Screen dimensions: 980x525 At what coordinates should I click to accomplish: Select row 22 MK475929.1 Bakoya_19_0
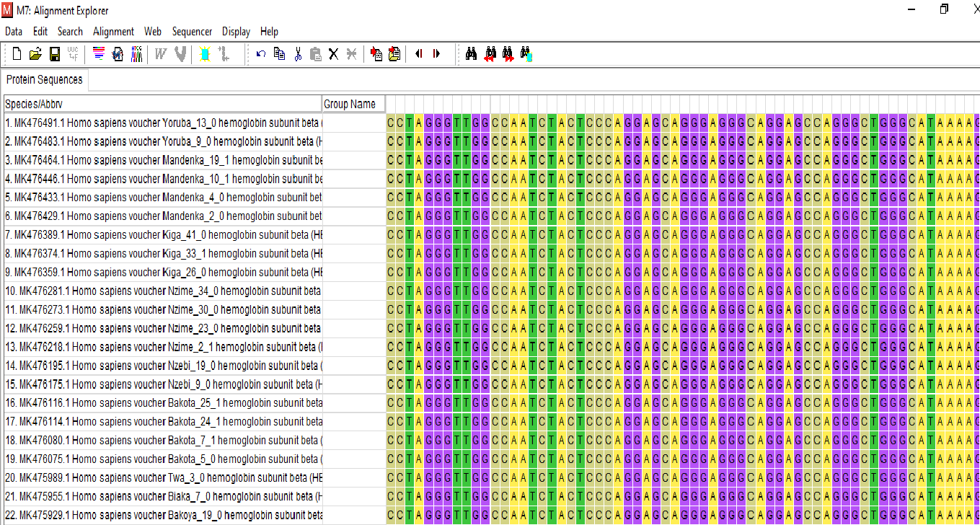tap(163, 516)
